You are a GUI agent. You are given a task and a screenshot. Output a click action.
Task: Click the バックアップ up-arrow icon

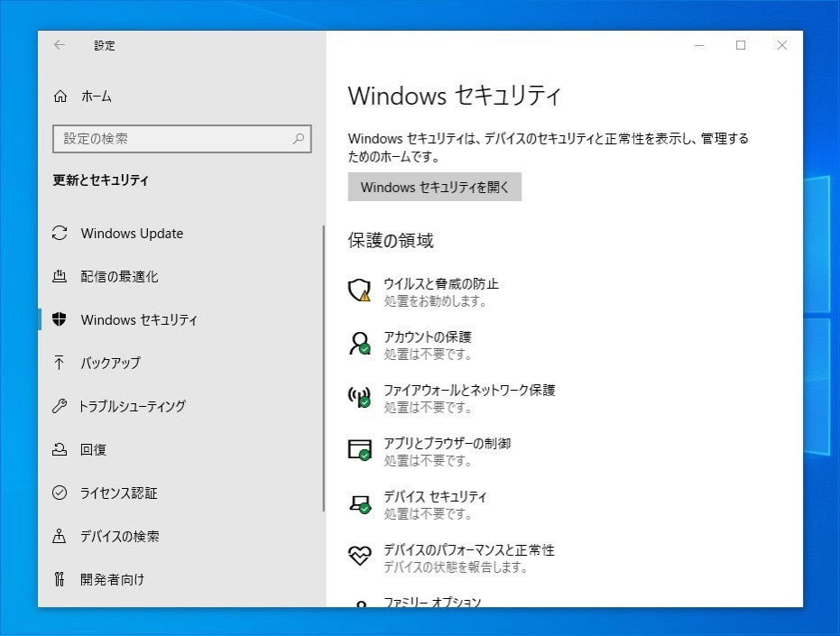click(x=59, y=363)
